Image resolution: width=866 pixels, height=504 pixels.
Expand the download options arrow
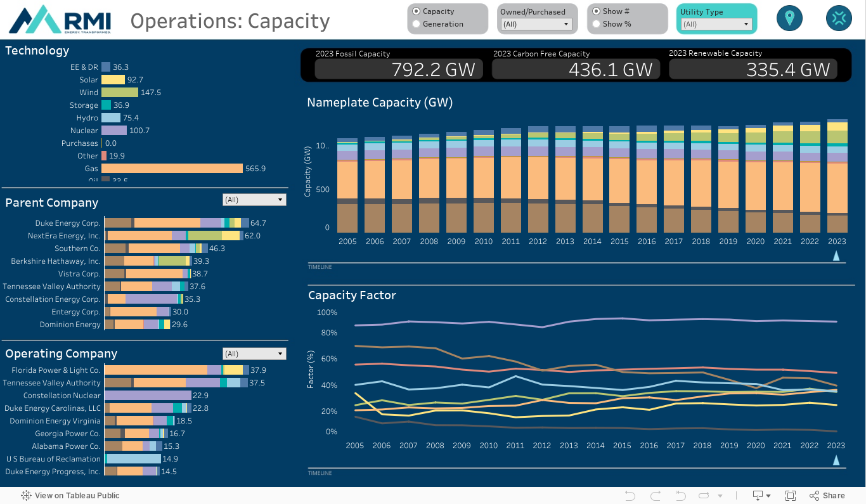pos(768,496)
